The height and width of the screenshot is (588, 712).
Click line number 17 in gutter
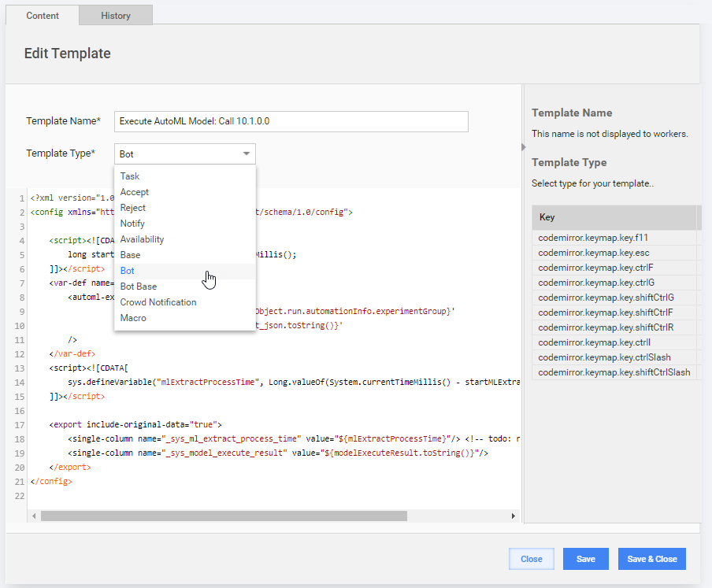(19, 425)
